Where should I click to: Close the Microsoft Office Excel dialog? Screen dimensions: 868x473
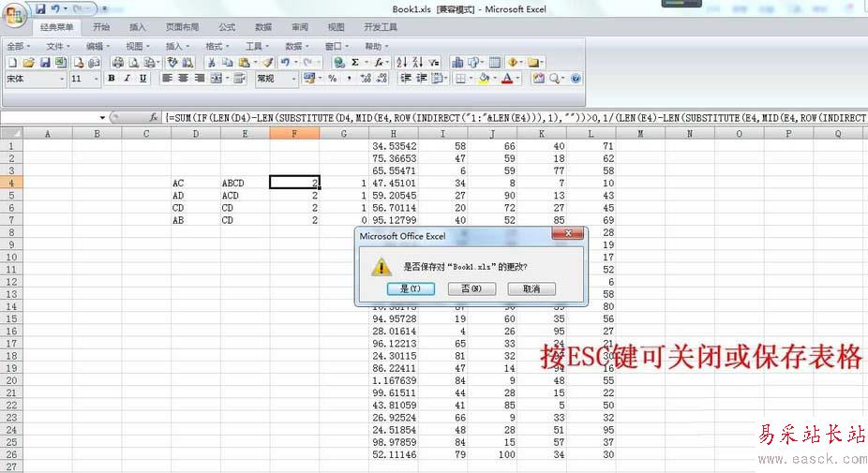pos(567,234)
